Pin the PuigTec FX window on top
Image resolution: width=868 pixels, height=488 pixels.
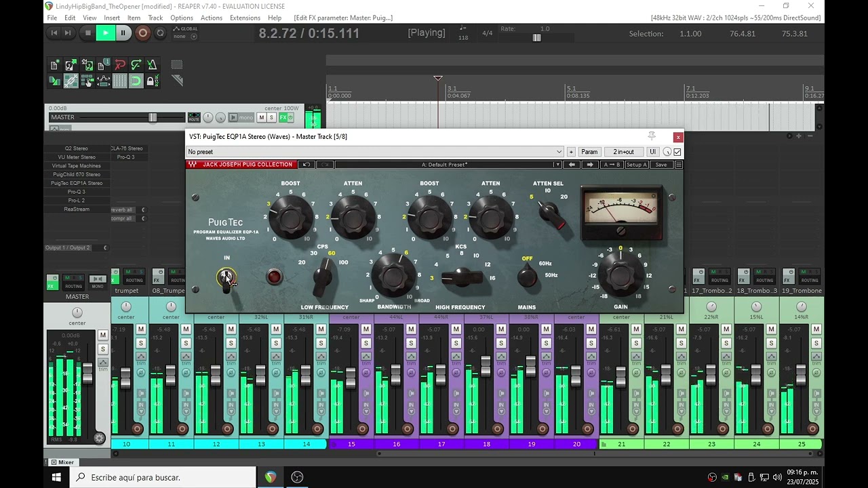652,136
